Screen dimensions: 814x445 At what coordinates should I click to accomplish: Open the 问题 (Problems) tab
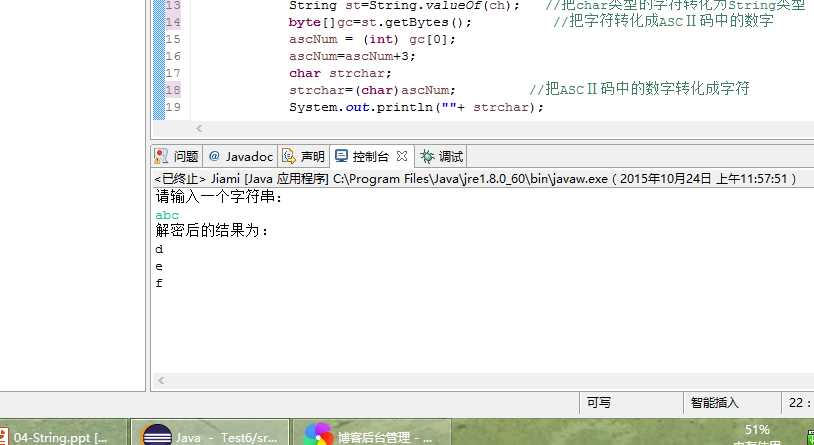click(x=177, y=156)
